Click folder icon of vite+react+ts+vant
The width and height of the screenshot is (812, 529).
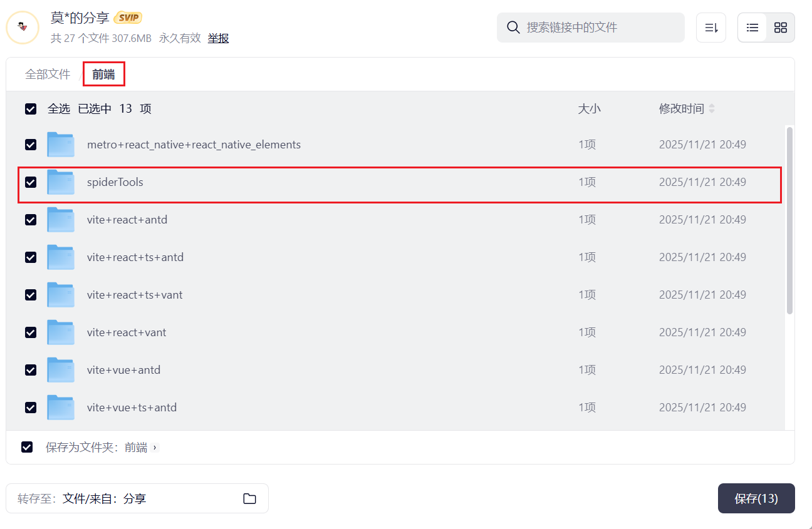click(x=61, y=295)
